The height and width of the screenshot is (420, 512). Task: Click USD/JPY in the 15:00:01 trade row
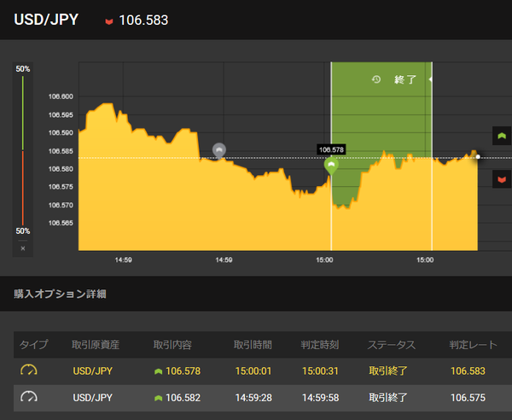[93, 371]
